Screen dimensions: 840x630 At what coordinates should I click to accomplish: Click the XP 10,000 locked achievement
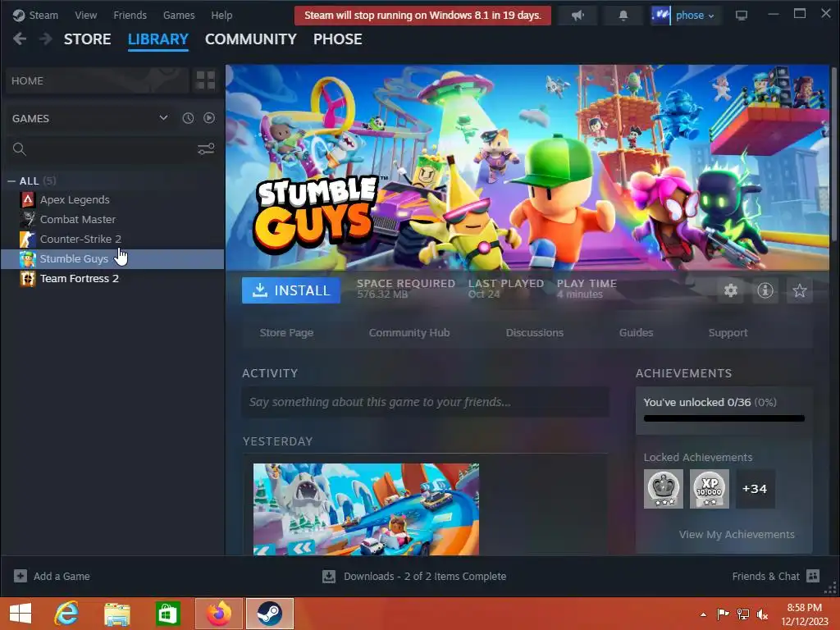(710, 489)
